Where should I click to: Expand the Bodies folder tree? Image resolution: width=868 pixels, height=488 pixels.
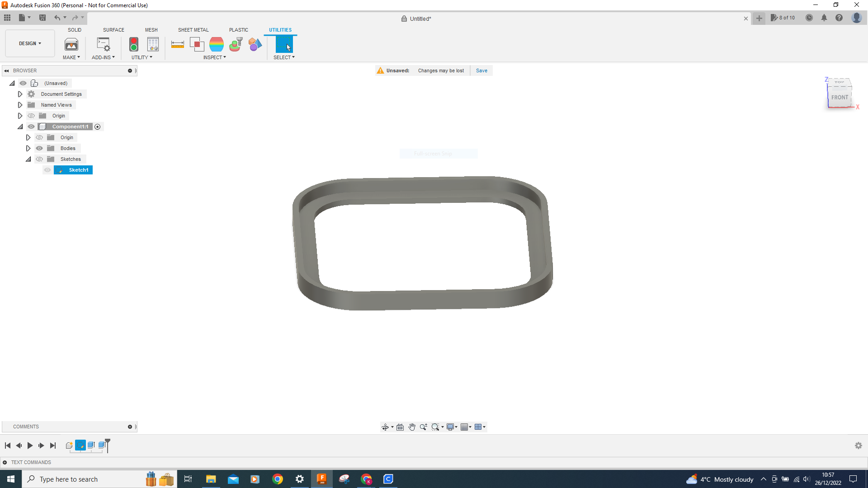[28, 148]
